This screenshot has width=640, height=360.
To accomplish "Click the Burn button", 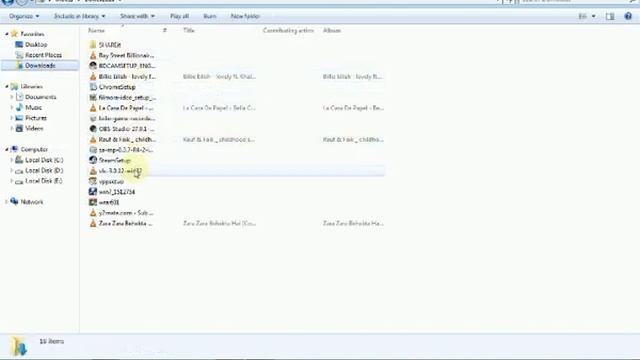I will 209,16.
